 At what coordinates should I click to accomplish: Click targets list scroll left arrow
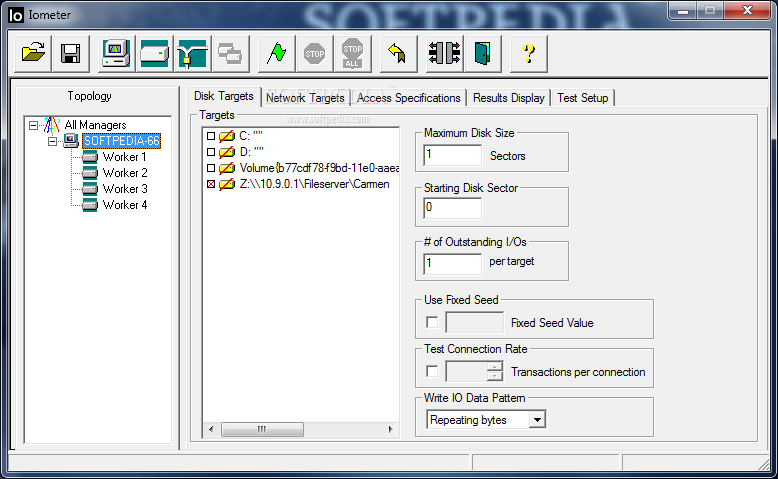[211, 429]
